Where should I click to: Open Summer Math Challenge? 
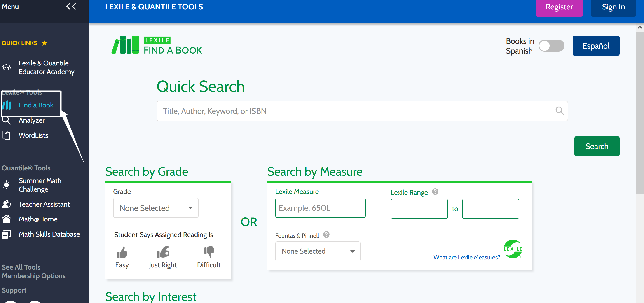point(40,185)
